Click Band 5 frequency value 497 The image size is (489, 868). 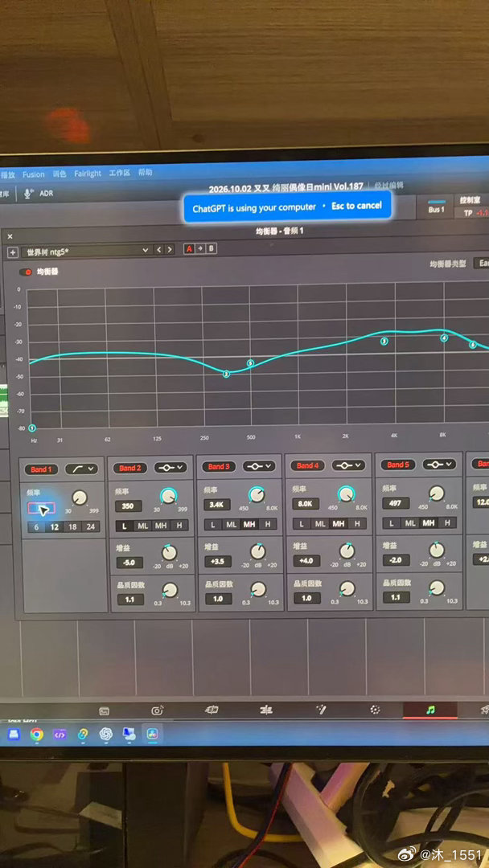click(x=396, y=502)
